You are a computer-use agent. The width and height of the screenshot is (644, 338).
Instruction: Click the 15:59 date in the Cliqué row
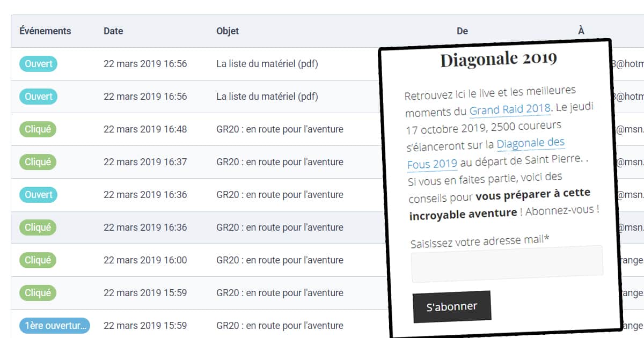tap(145, 293)
